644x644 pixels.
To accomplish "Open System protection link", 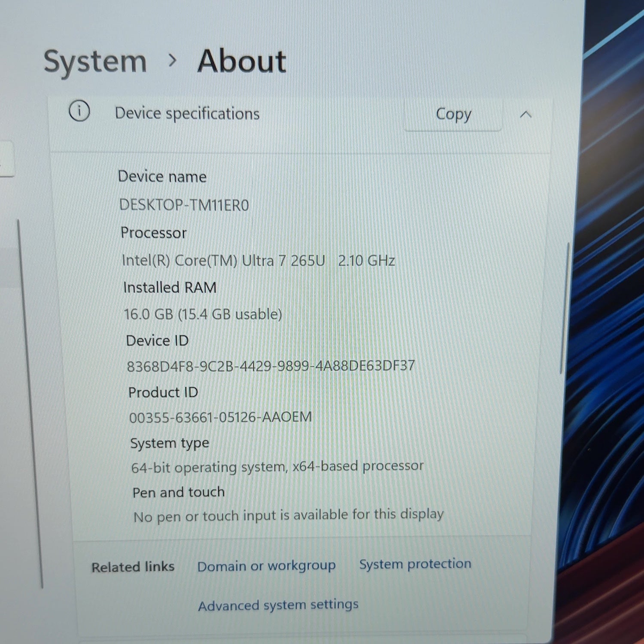I will (415, 564).
